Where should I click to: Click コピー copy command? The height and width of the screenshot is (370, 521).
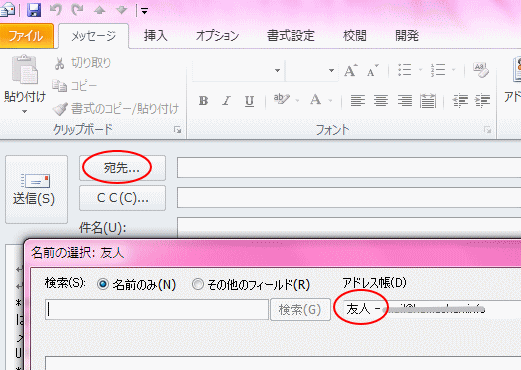(75, 86)
